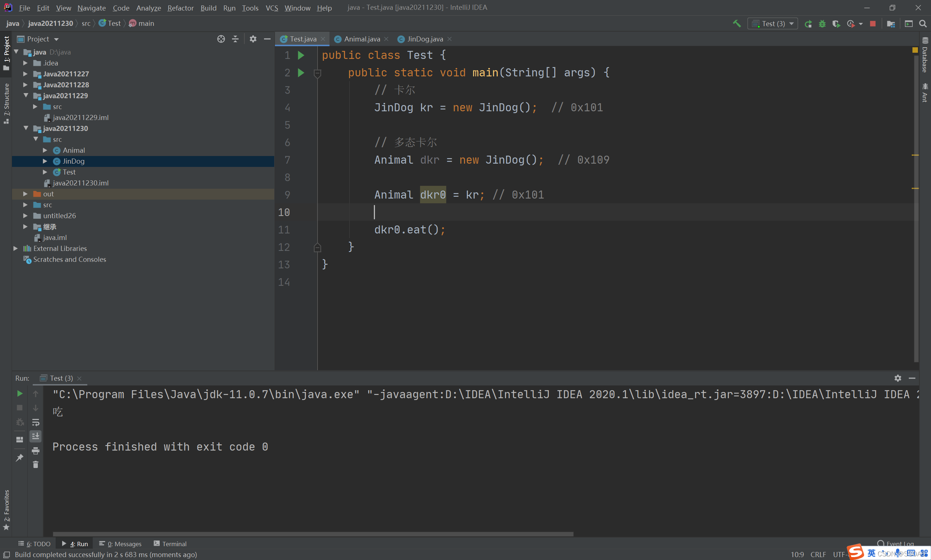This screenshot has height=560, width=931.
Task: Click the Build project hammer icon
Action: (x=736, y=24)
